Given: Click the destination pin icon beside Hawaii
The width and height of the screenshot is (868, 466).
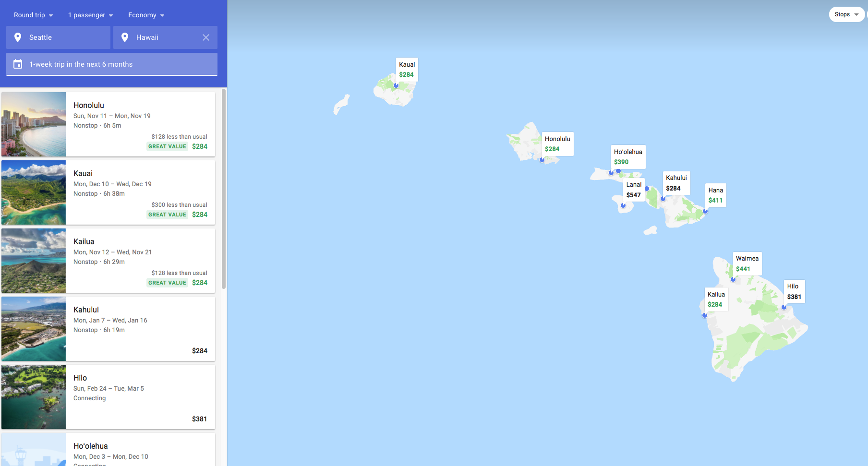Looking at the screenshot, I should (x=125, y=37).
